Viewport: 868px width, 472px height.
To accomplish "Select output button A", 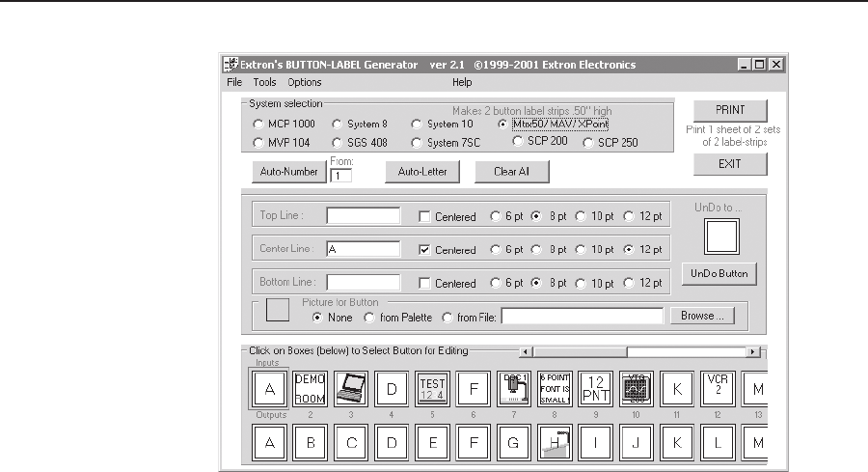I will [269, 443].
